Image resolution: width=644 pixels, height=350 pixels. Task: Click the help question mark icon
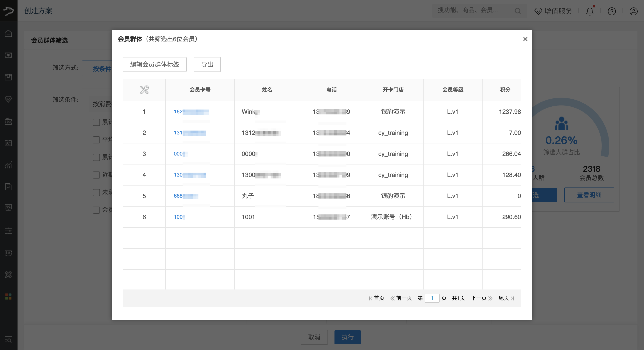click(x=612, y=11)
